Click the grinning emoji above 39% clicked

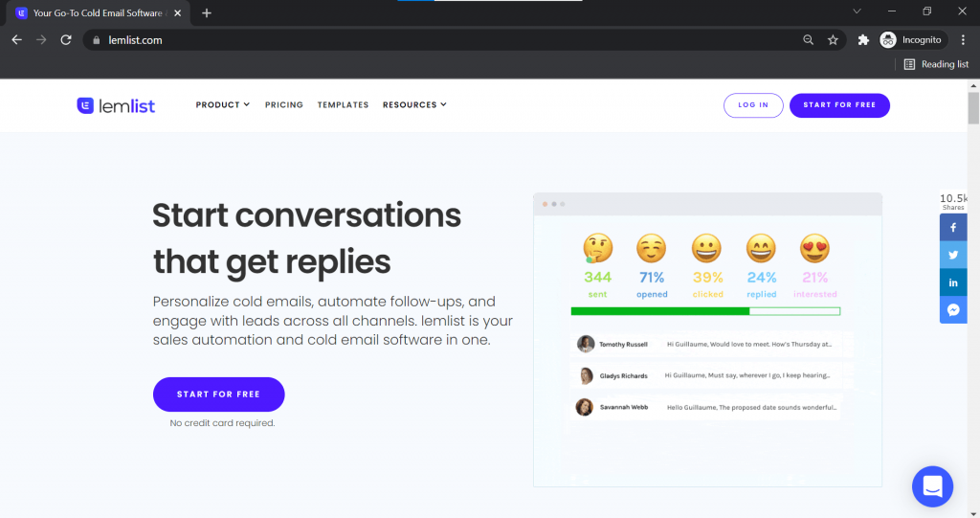point(706,248)
